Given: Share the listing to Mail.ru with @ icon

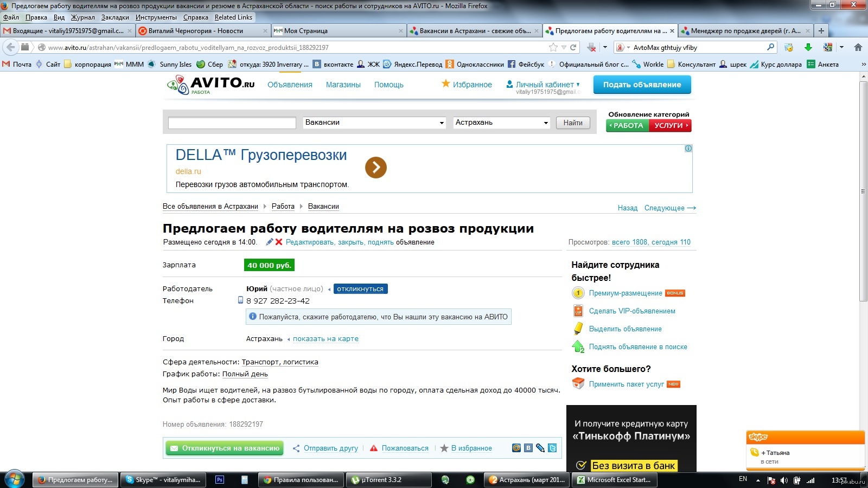Looking at the screenshot, I should (x=516, y=448).
